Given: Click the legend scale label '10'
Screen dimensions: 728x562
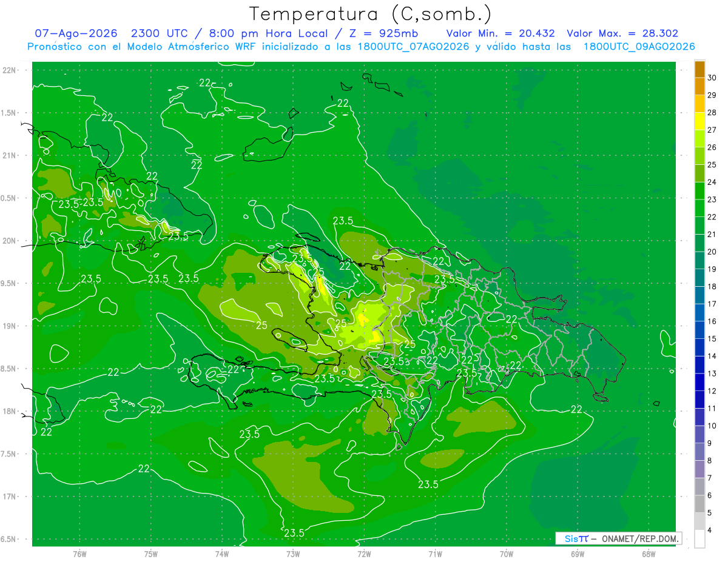Looking at the screenshot, I should tap(712, 426).
